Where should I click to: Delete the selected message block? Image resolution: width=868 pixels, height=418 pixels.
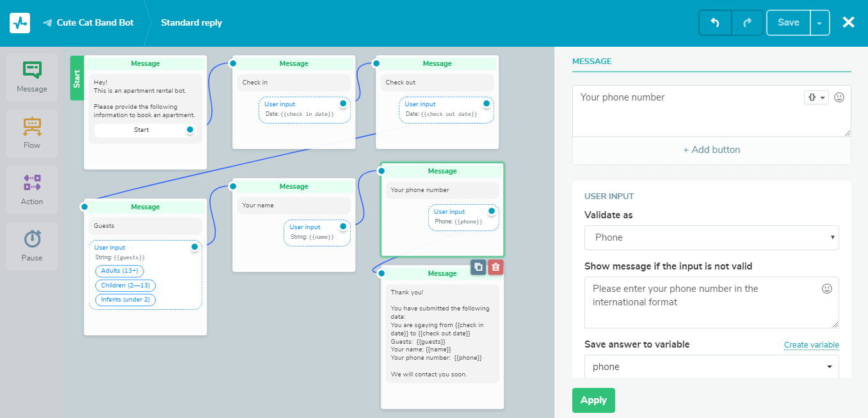point(495,267)
